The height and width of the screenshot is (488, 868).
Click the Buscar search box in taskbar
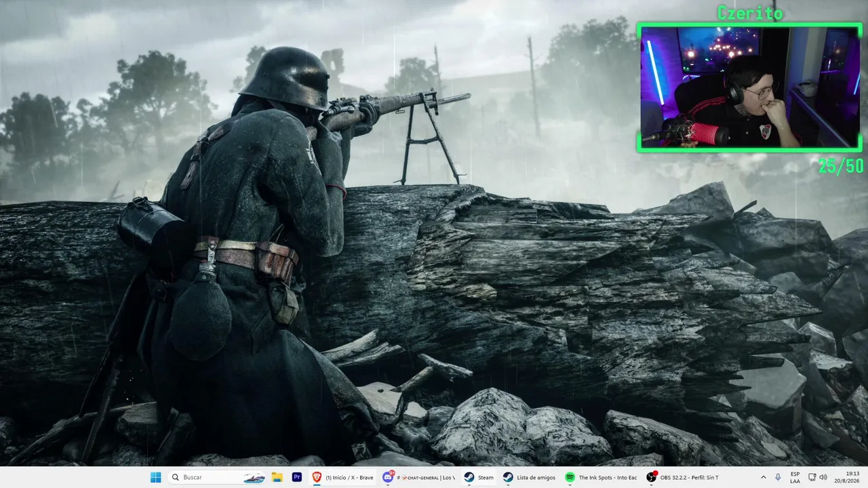(217, 477)
